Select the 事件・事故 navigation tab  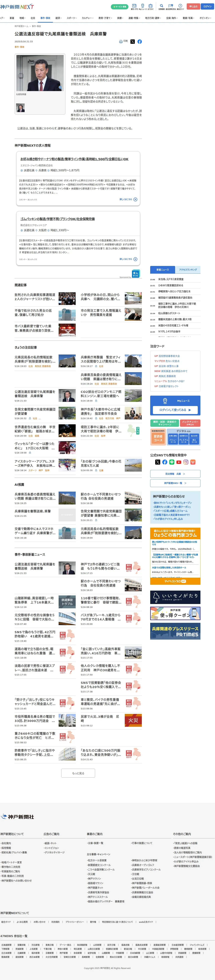point(45,18)
